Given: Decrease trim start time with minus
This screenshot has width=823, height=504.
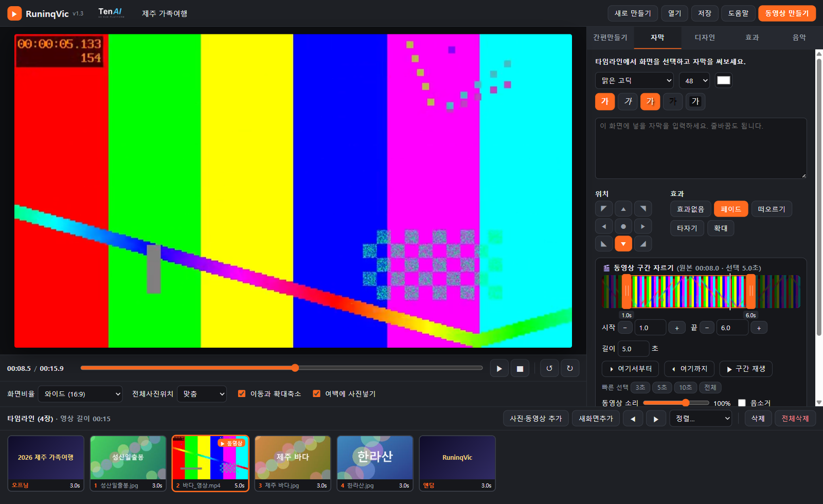Looking at the screenshot, I should pyautogui.click(x=625, y=328).
